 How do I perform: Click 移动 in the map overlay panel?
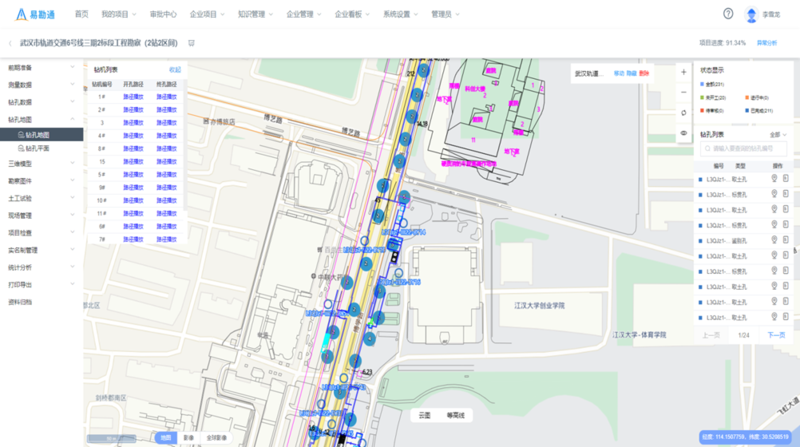coord(619,73)
